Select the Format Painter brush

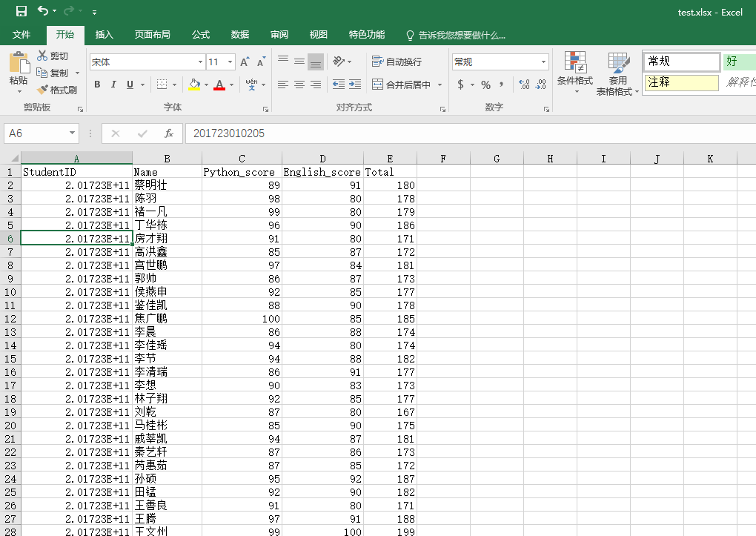(x=42, y=90)
